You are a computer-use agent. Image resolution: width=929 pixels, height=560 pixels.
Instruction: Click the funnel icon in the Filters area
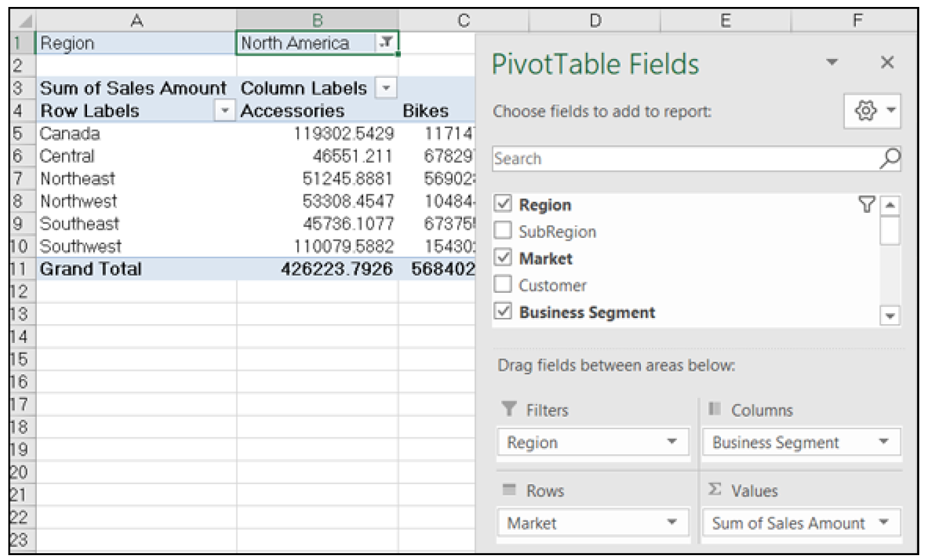coord(508,410)
